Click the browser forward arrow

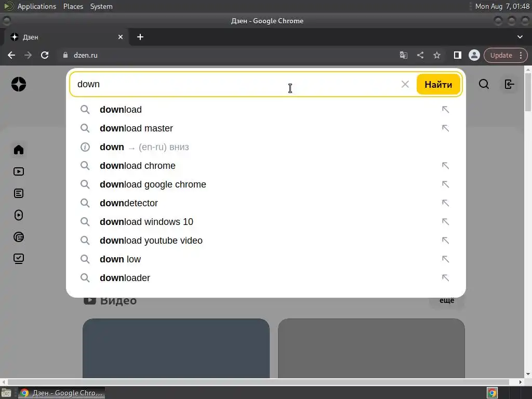click(x=28, y=55)
